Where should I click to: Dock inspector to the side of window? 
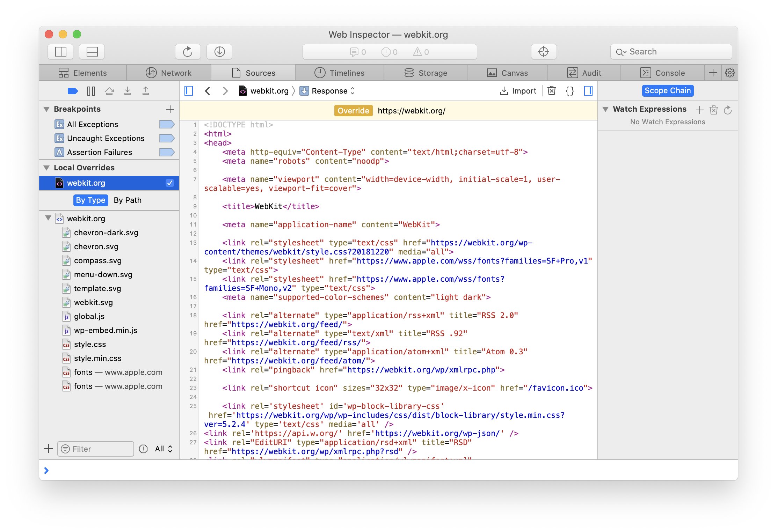(60, 52)
